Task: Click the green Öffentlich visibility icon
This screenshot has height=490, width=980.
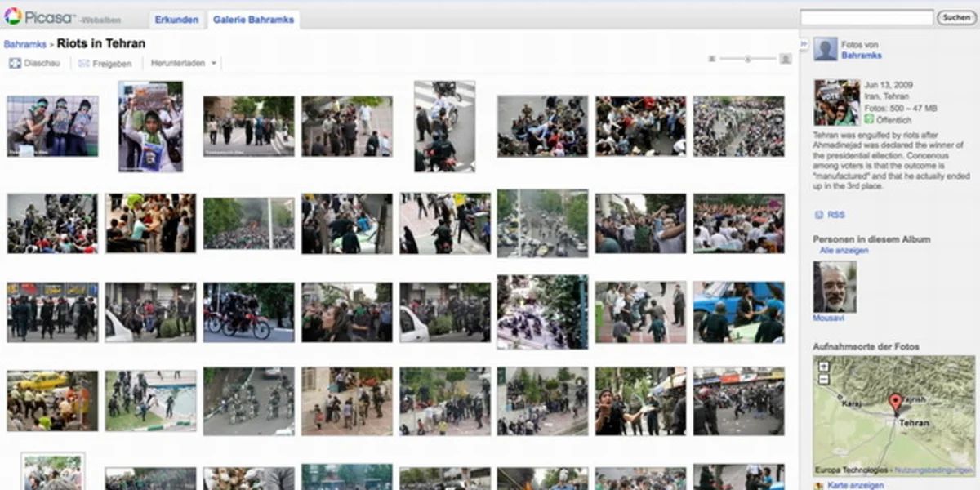Action: (x=870, y=118)
